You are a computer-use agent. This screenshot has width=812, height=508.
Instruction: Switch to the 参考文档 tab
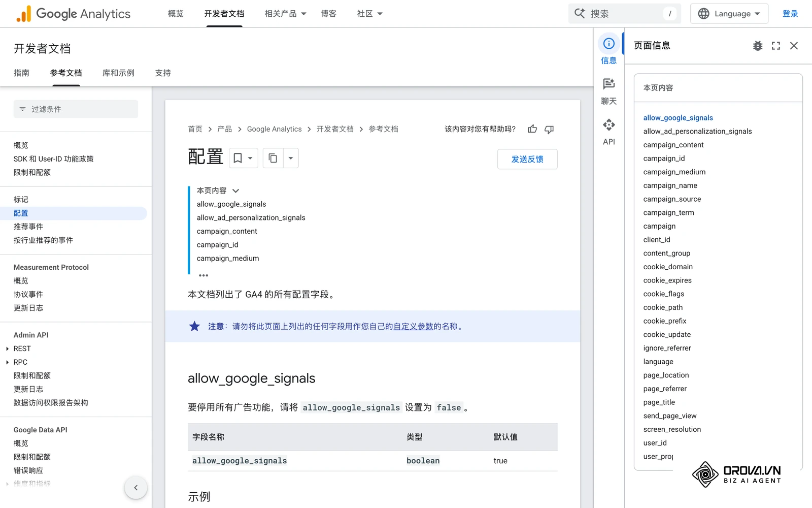coord(66,73)
